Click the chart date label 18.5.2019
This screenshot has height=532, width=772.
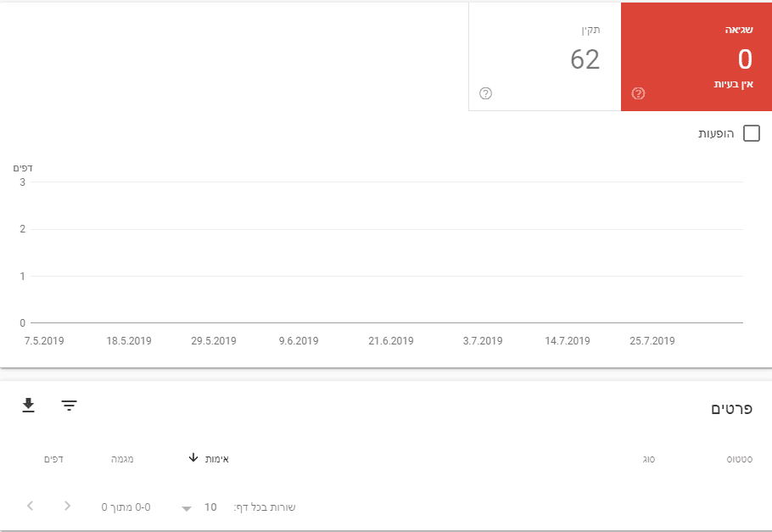129,341
